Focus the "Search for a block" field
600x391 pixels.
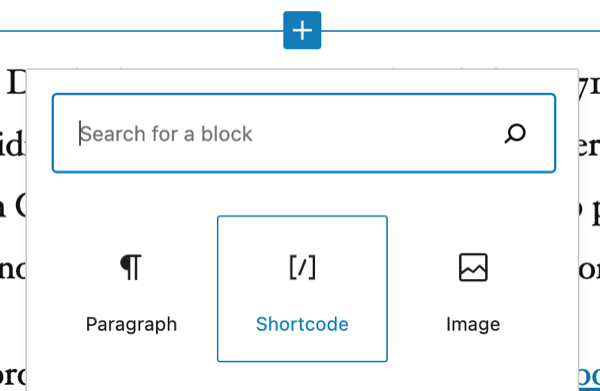click(x=304, y=133)
